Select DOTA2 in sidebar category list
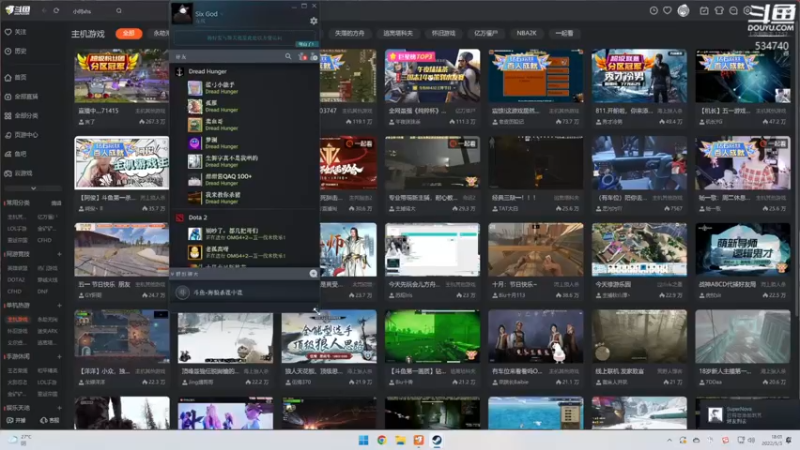The width and height of the screenshot is (800, 450). coord(16,280)
